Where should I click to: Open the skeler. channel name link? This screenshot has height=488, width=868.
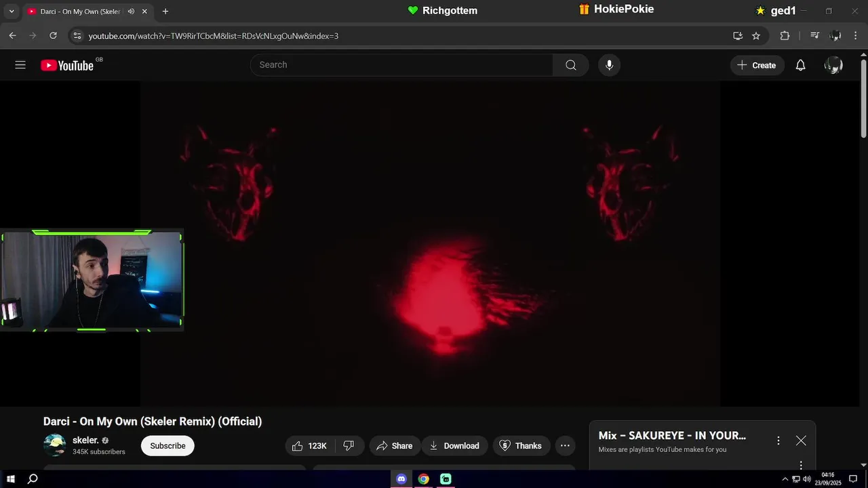pos(85,440)
